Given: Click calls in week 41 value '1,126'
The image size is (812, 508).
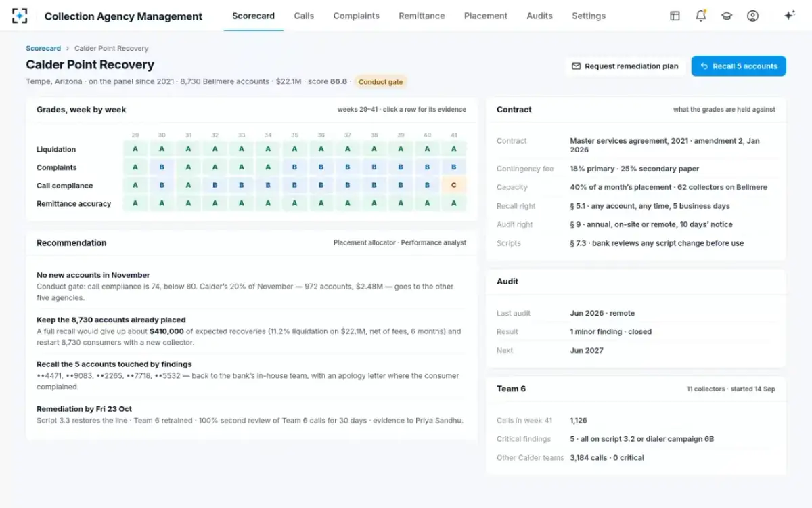Looking at the screenshot, I should (580, 421).
